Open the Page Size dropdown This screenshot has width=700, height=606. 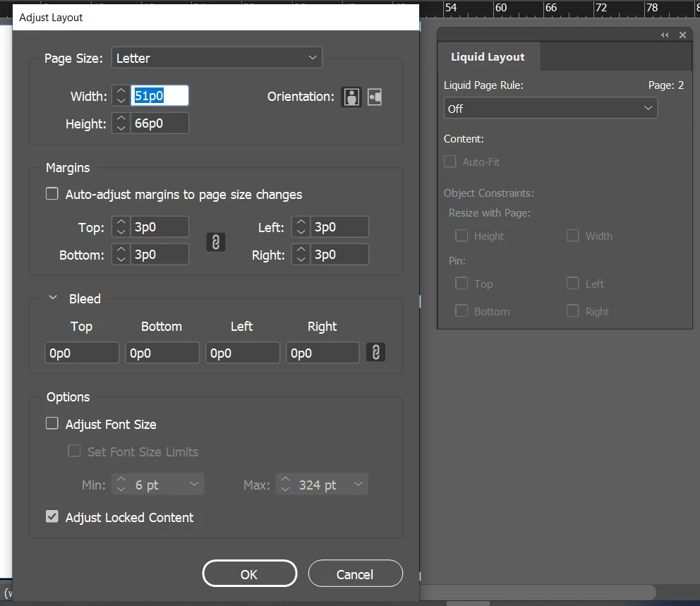click(217, 58)
